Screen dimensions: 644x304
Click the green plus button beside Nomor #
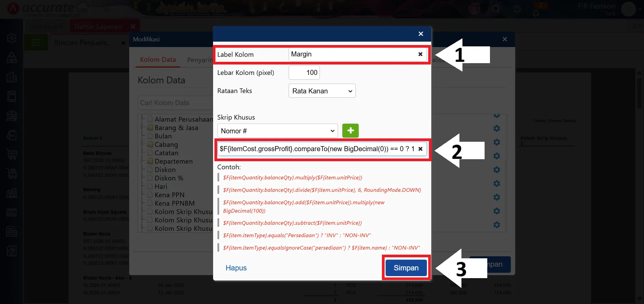[x=350, y=131]
